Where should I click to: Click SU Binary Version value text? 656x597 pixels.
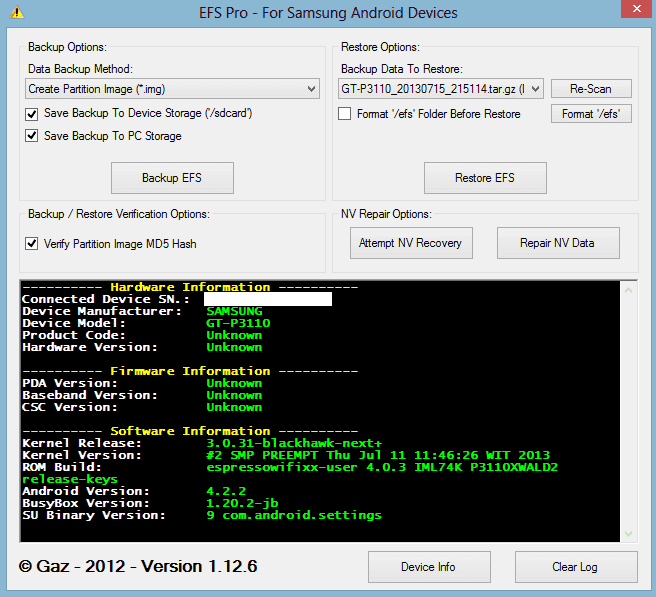pos(294,515)
